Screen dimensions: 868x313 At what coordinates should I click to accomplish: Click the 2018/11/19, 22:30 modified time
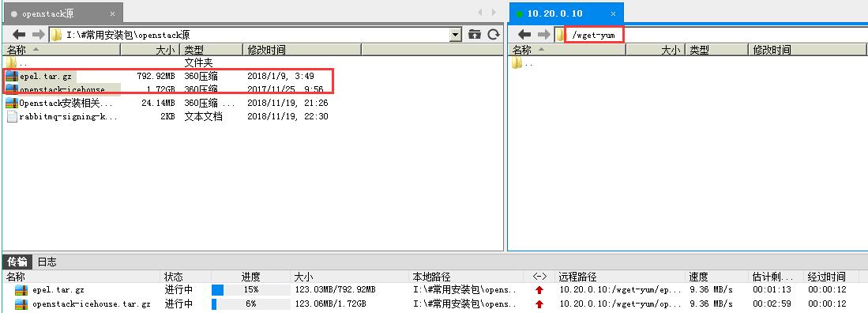[287, 116]
